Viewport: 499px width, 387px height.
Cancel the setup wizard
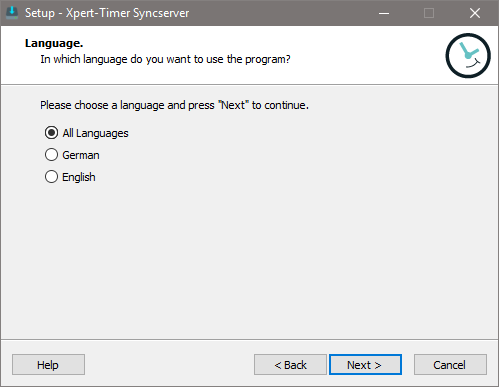pos(450,365)
